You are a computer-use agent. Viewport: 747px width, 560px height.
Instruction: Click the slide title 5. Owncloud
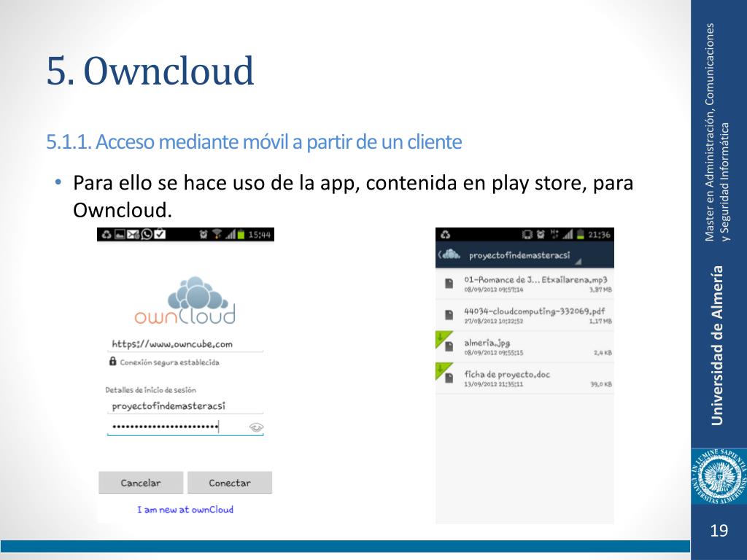(150, 71)
